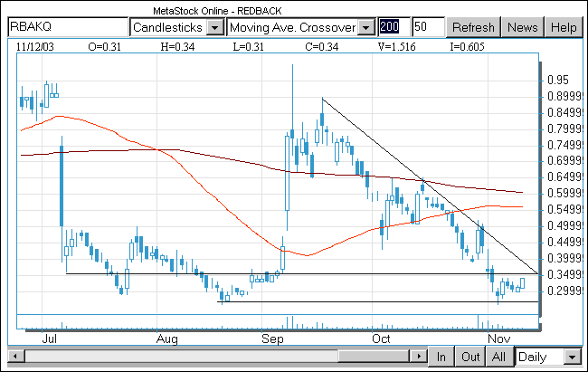
Task: Click the 0.95 price axis label
Action: (x=558, y=80)
